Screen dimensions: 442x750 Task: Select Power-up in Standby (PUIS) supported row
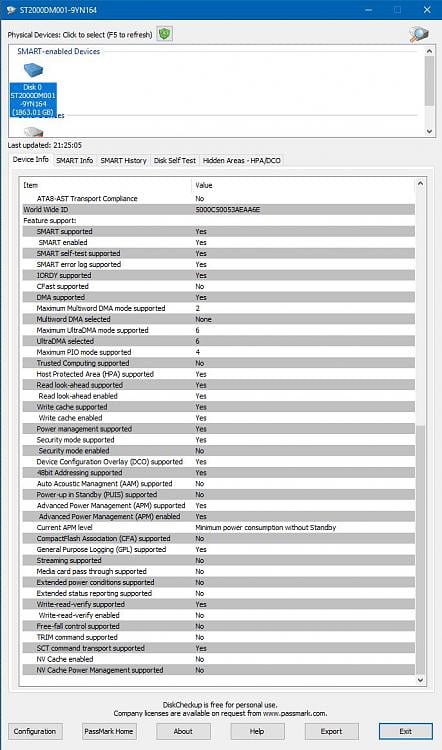click(x=218, y=495)
